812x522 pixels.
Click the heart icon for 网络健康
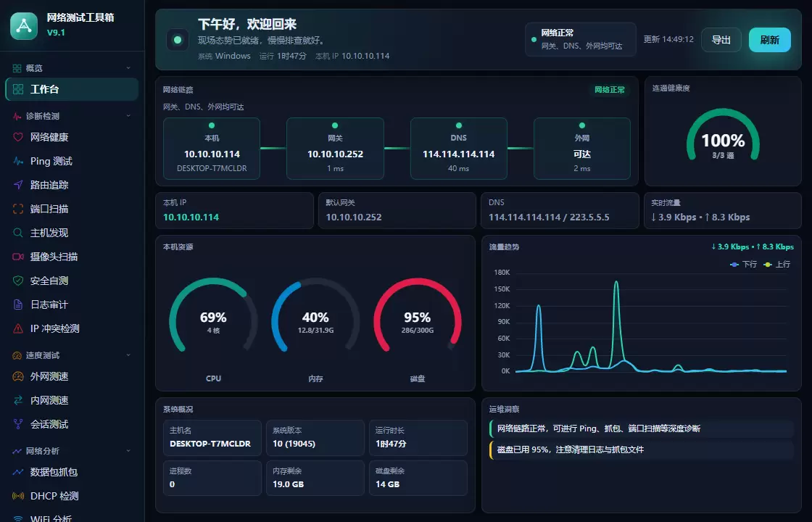(18, 137)
